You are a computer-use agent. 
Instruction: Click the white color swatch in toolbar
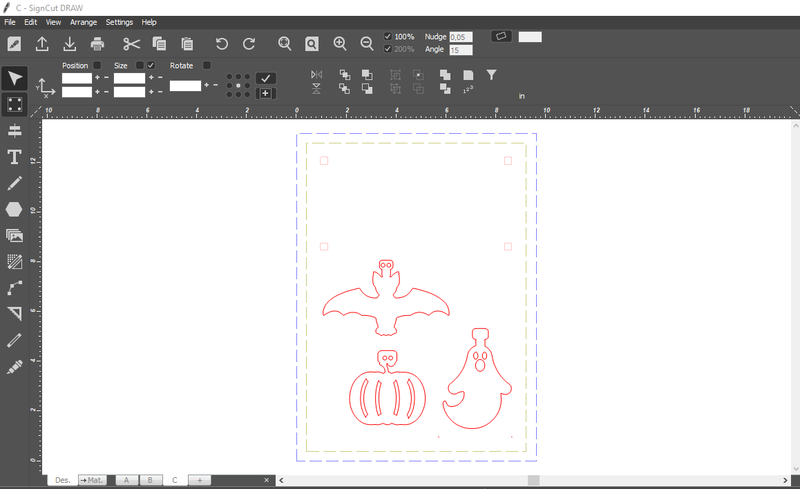530,37
